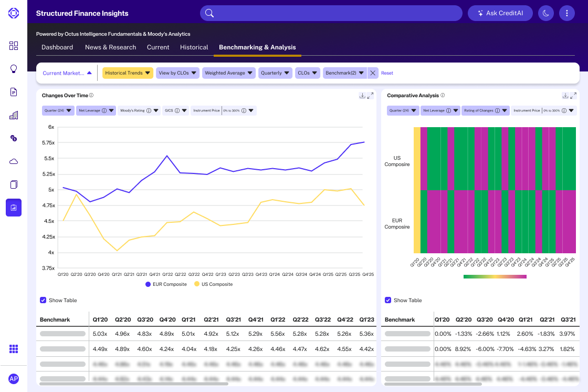
Task: Expand Comparative Analysis to full screen
Action: click(x=575, y=95)
